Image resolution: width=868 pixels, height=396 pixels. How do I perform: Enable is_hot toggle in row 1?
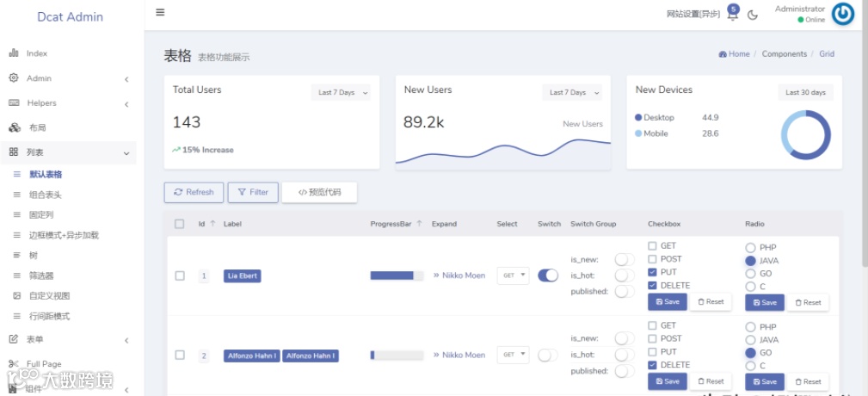(x=625, y=275)
